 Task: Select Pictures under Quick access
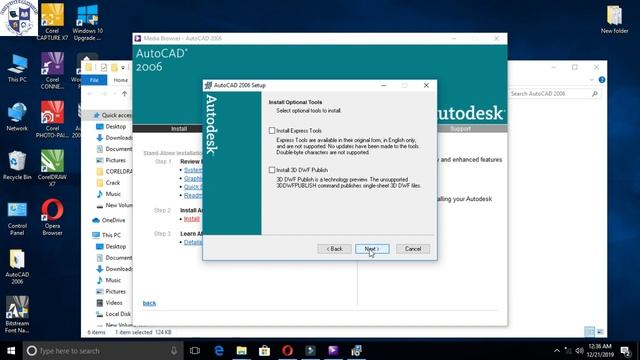coord(111,160)
